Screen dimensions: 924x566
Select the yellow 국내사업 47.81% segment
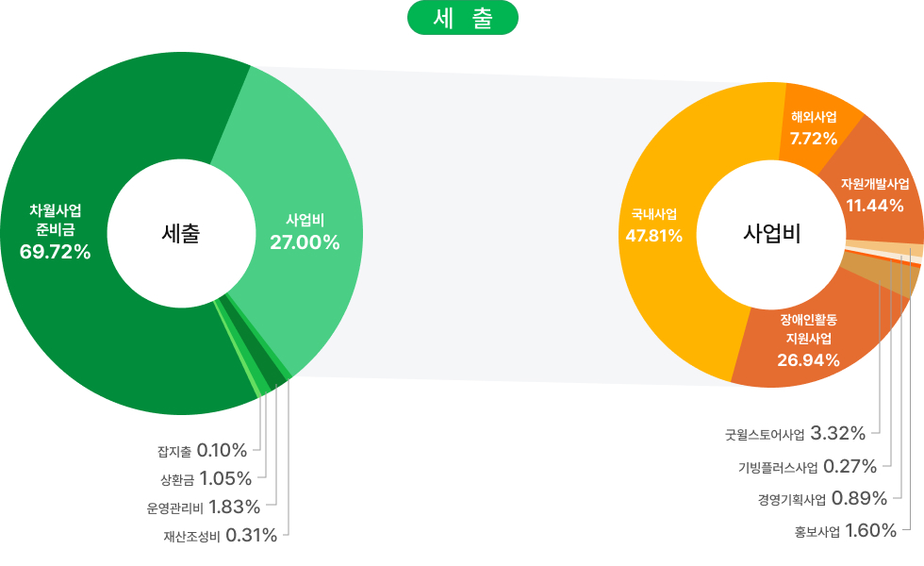(652, 225)
